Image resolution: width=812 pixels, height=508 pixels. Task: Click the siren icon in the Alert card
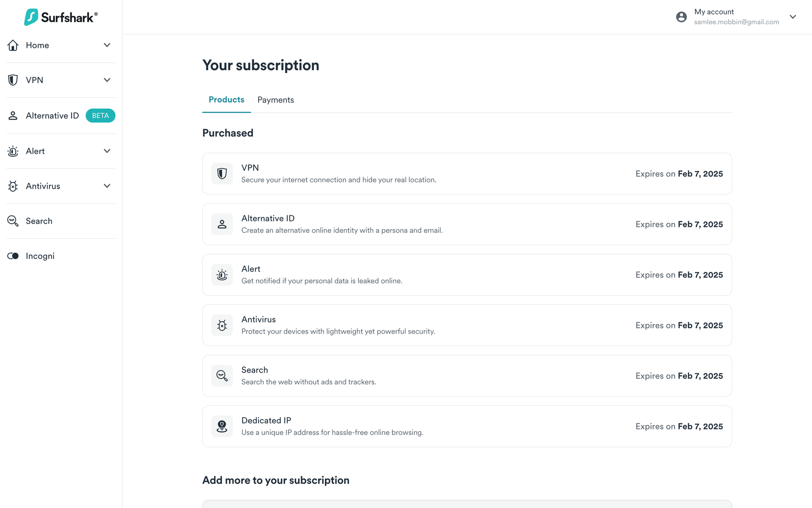(222, 275)
